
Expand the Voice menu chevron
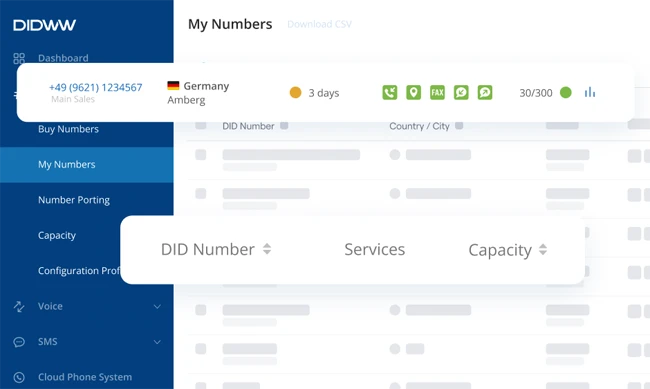[158, 306]
